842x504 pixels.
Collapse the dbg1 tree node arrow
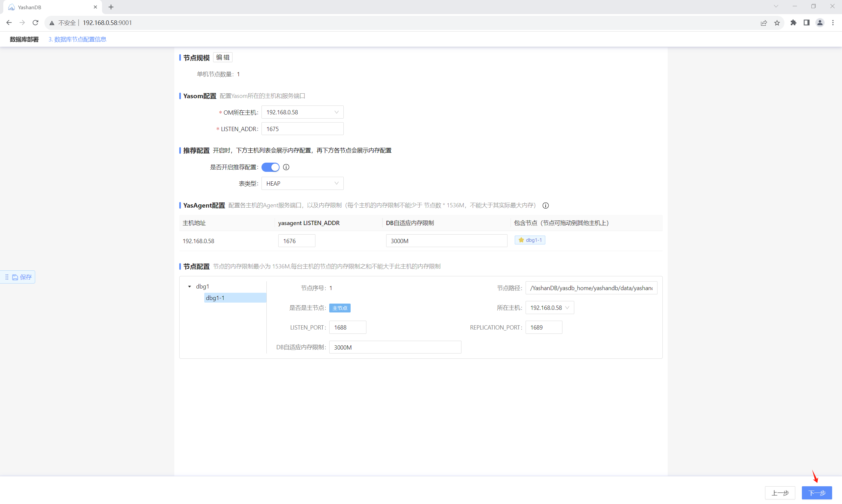pos(190,286)
